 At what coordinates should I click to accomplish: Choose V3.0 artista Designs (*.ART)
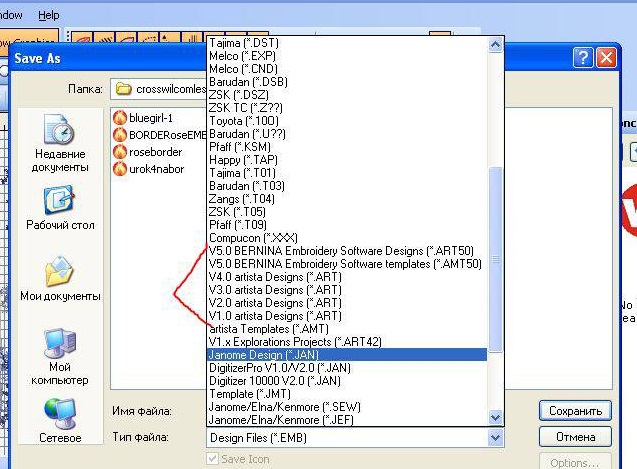(x=347, y=290)
